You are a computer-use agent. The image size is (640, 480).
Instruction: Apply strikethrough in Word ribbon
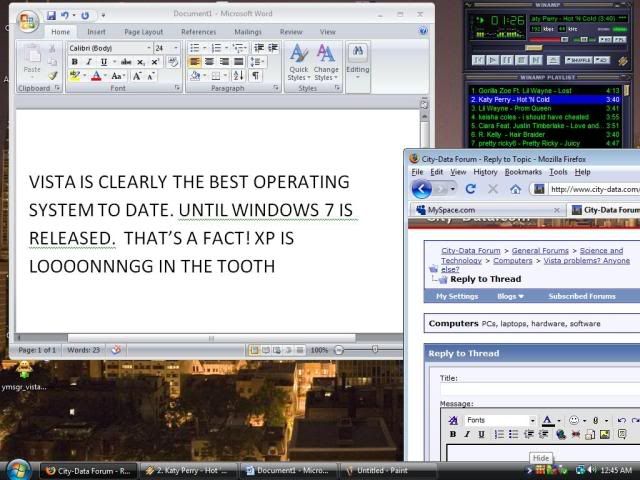coord(126,62)
